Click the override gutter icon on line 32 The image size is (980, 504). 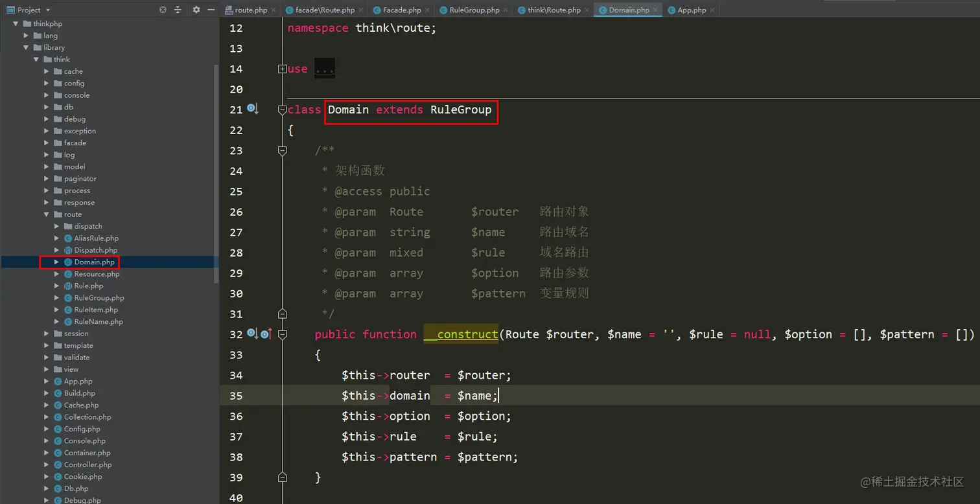(266, 334)
